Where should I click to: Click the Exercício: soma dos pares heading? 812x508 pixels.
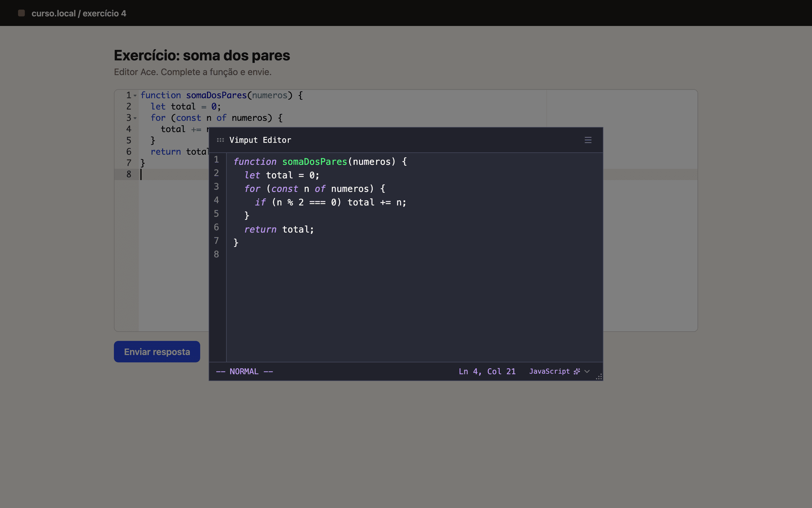point(202,55)
